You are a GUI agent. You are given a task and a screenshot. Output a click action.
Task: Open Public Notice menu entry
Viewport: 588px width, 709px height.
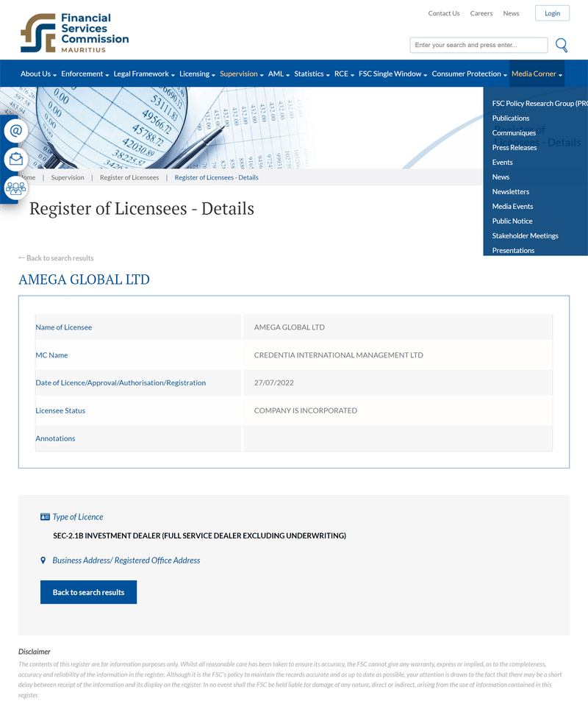pyautogui.click(x=512, y=221)
